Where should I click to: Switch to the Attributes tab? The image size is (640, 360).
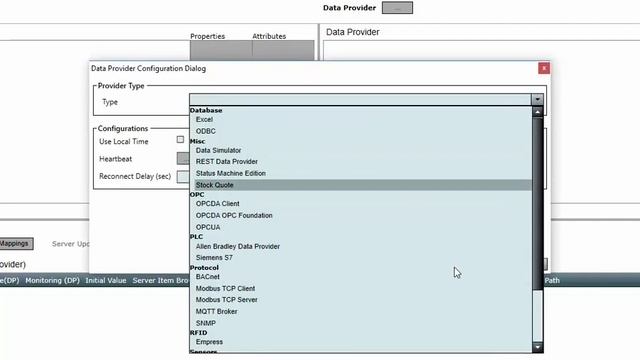click(x=269, y=36)
